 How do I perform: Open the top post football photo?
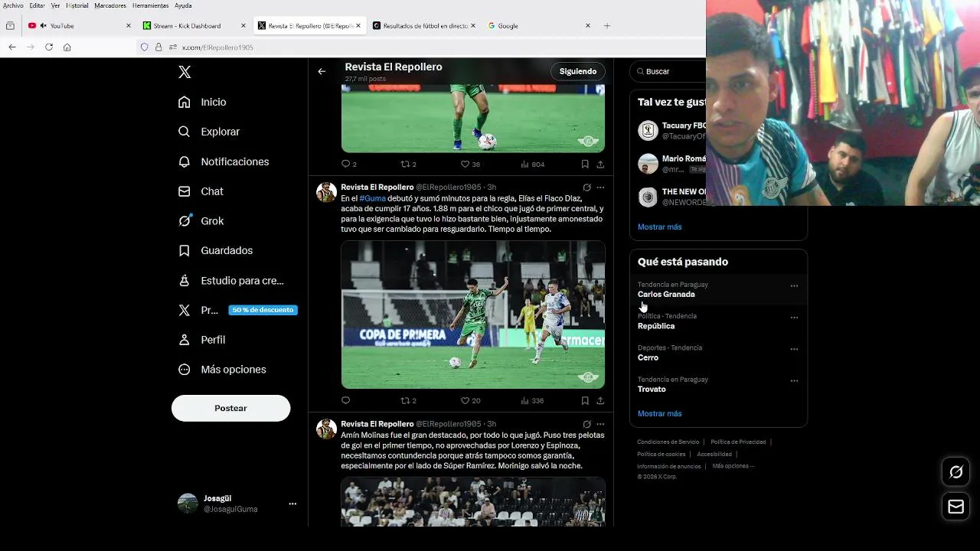pyautogui.click(x=473, y=119)
